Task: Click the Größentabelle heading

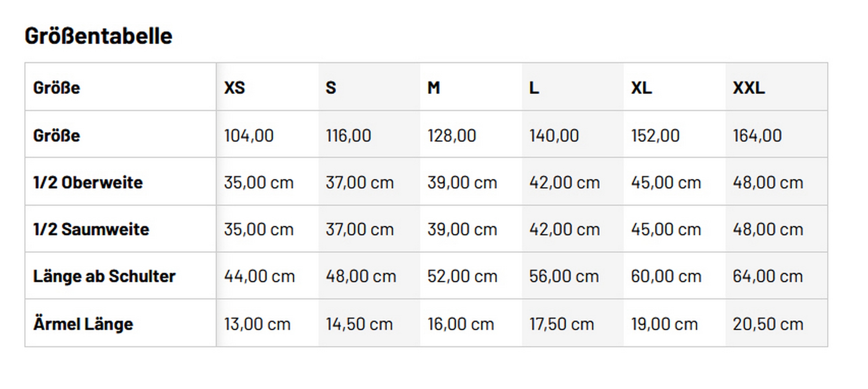Action: coord(98,36)
